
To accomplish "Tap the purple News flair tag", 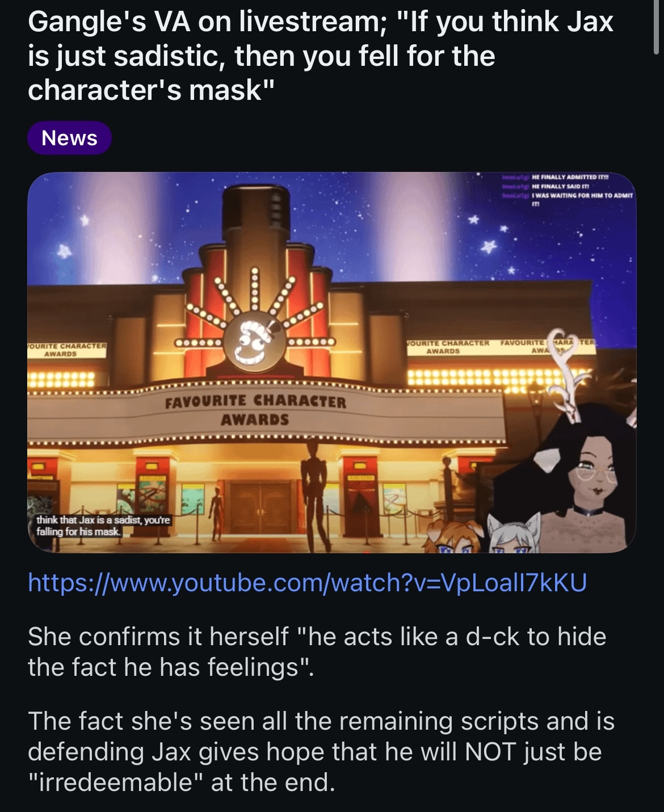I will (69, 138).
